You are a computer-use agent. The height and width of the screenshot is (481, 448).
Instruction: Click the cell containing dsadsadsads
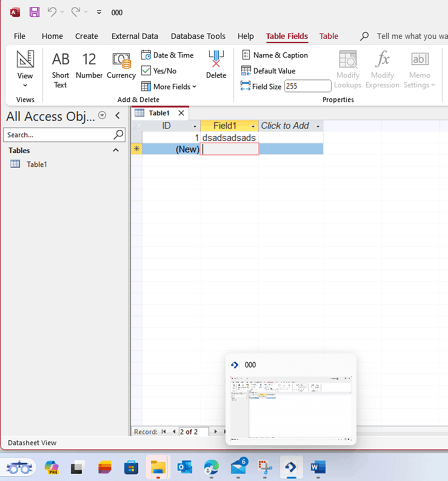pos(229,137)
